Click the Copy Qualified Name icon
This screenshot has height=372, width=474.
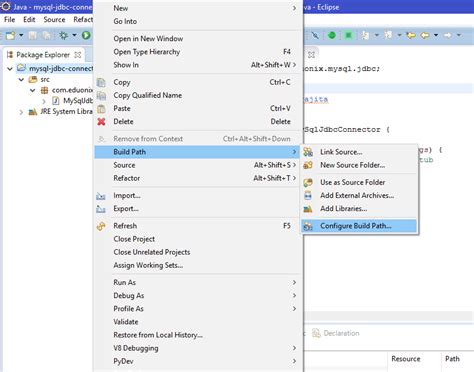[101, 96]
